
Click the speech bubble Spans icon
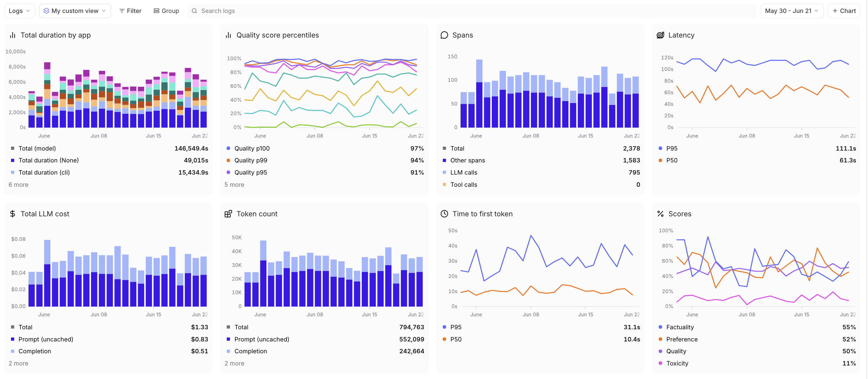[x=444, y=35]
